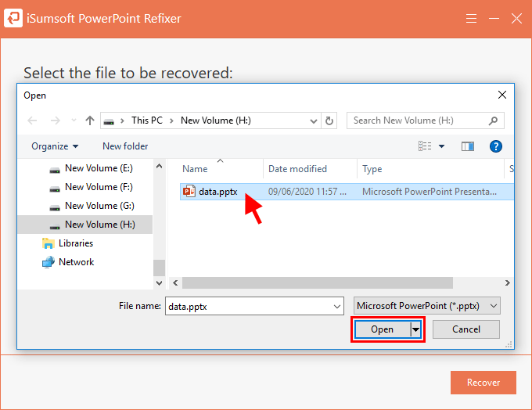
Task: Click the horizontal scrollbar thumb
Action: tap(318, 282)
